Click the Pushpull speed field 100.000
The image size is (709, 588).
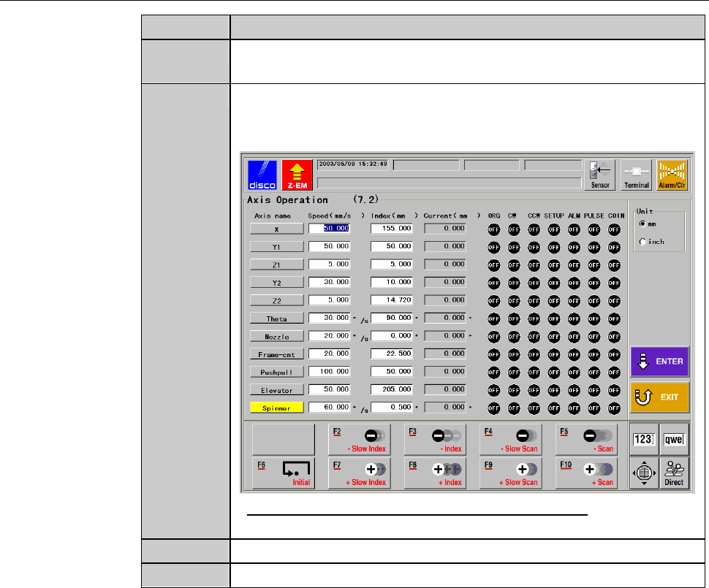click(x=329, y=372)
